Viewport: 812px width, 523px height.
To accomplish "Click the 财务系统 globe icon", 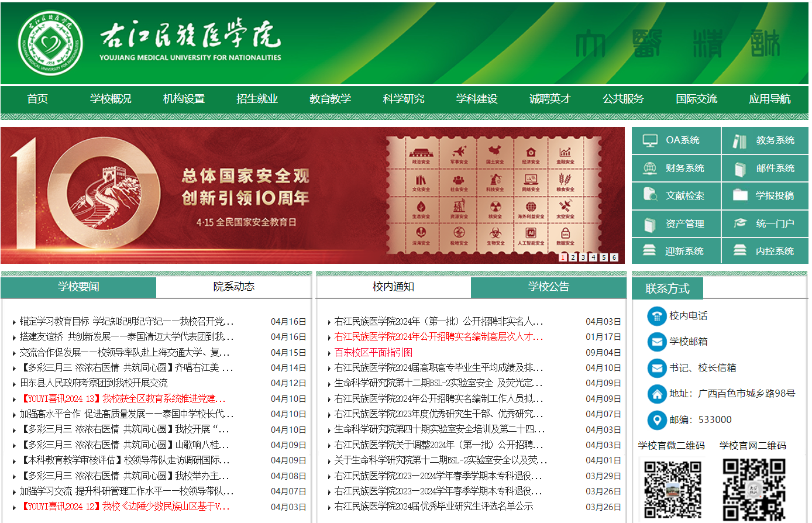I will tap(650, 168).
